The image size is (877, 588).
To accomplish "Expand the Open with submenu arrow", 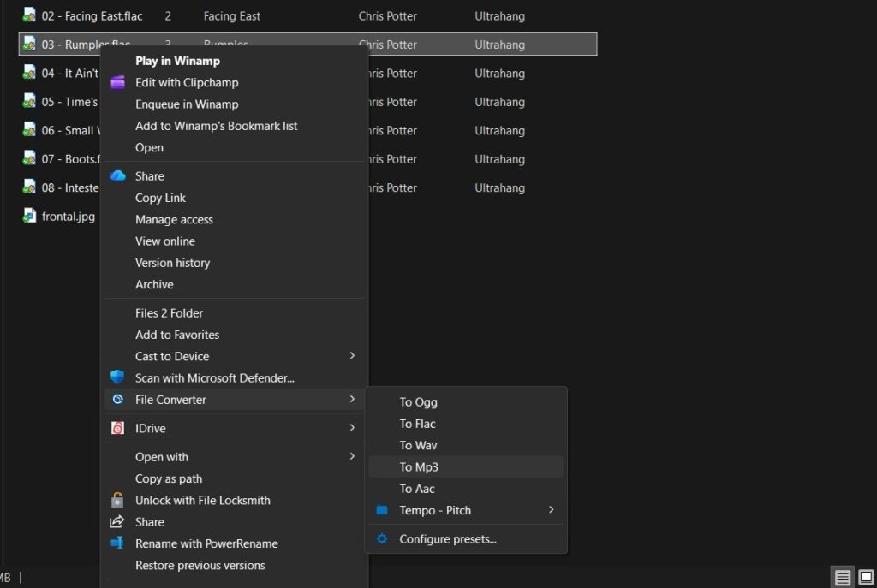I will pos(352,457).
